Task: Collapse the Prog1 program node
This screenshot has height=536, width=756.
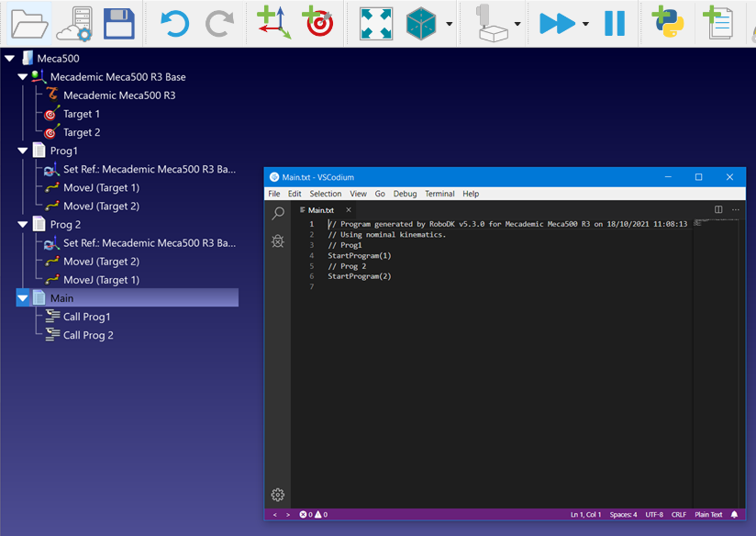Action: 23,151
